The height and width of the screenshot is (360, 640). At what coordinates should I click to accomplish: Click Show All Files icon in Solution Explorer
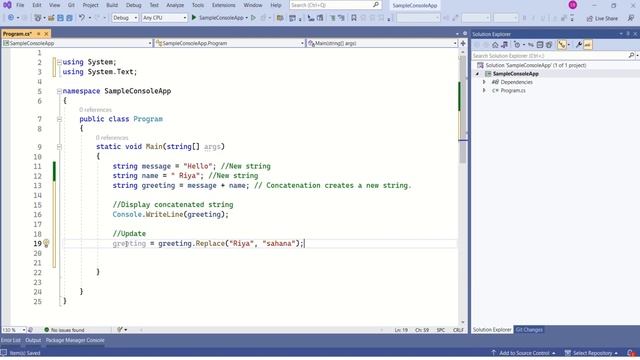coord(549,45)
